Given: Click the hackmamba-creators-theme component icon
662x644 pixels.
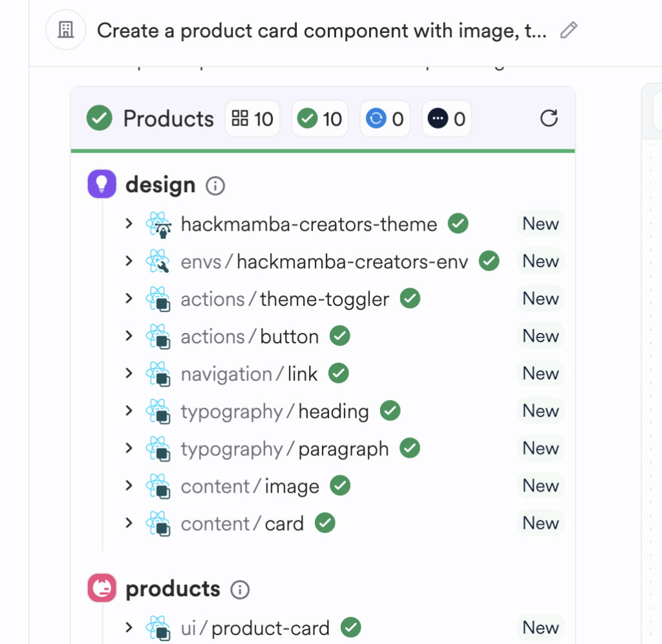Looking at the screenshot, I should click(x=158, y=224).
